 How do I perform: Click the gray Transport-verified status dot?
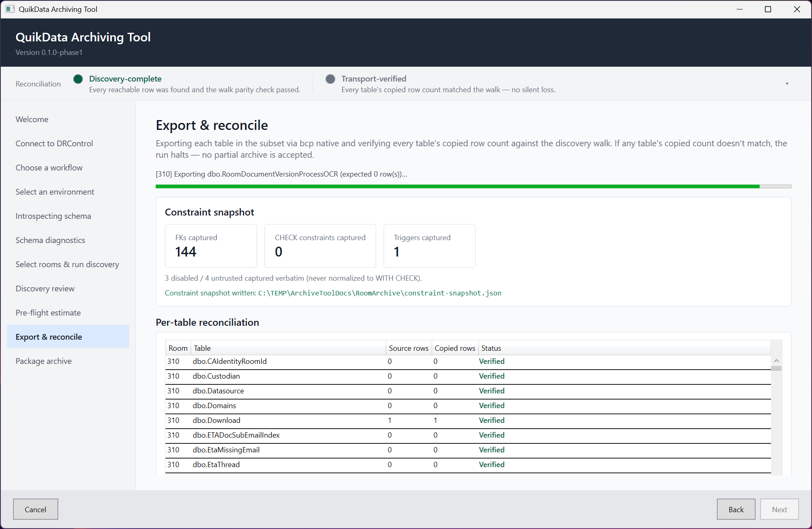pos(330,79)
